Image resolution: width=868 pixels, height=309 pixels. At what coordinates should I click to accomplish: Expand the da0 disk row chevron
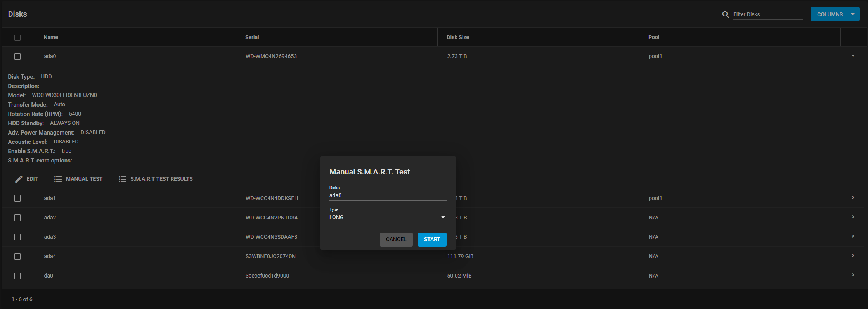853,275
